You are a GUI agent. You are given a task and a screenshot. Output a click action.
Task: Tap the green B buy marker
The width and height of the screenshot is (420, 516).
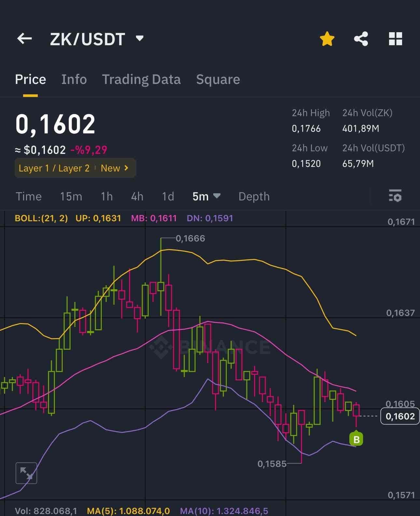pyautogui.click(x=356, y=439)
